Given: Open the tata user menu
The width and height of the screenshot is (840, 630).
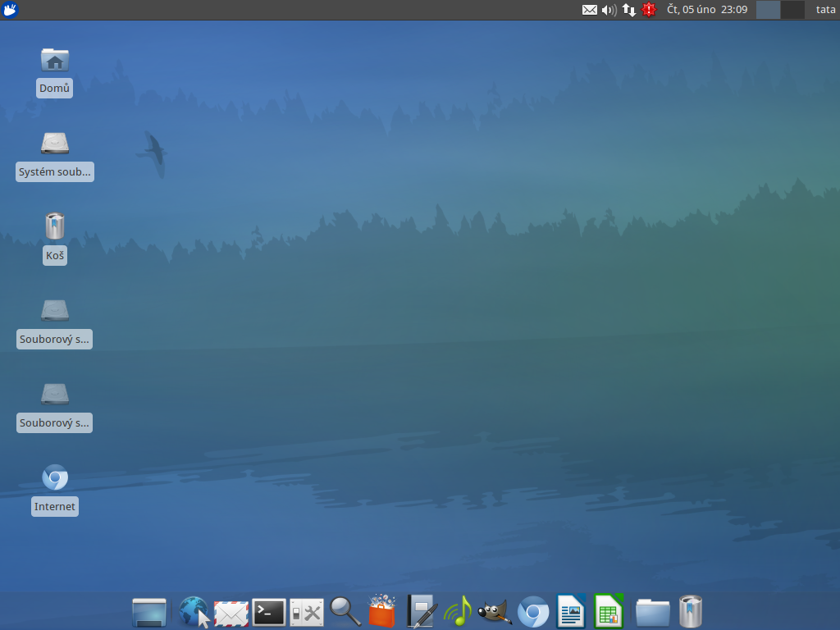Looking at the screenshot, I should tap(825, 10).
